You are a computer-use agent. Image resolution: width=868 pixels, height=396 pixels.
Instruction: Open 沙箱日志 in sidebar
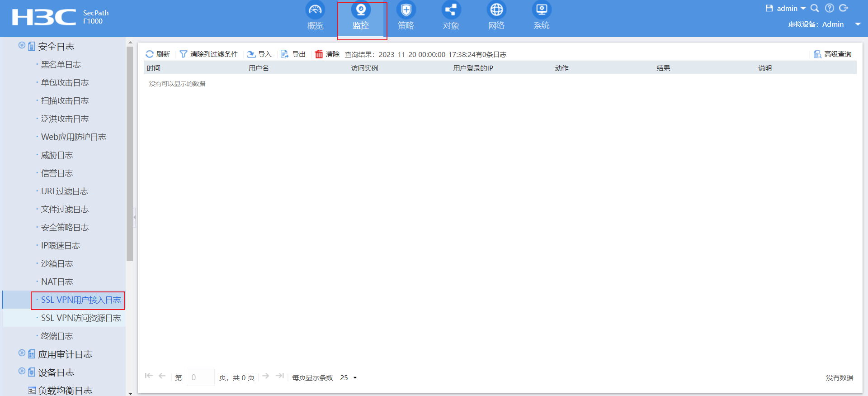57,264
